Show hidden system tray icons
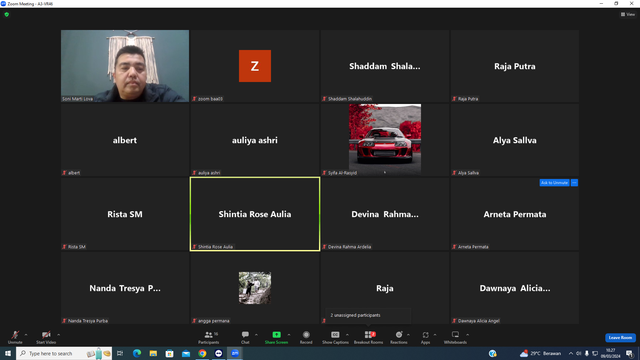This screenshot has height=360, width=640. (571, 353)
